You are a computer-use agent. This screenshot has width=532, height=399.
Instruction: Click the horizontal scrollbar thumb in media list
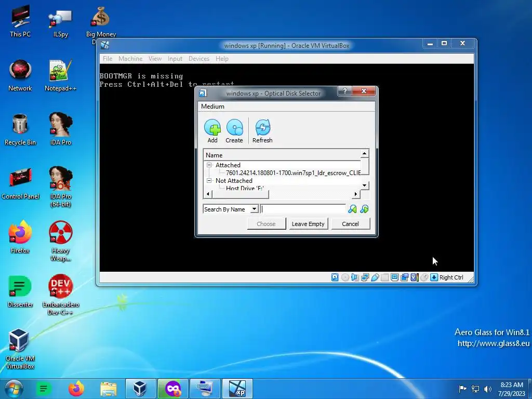coord(240,194)
